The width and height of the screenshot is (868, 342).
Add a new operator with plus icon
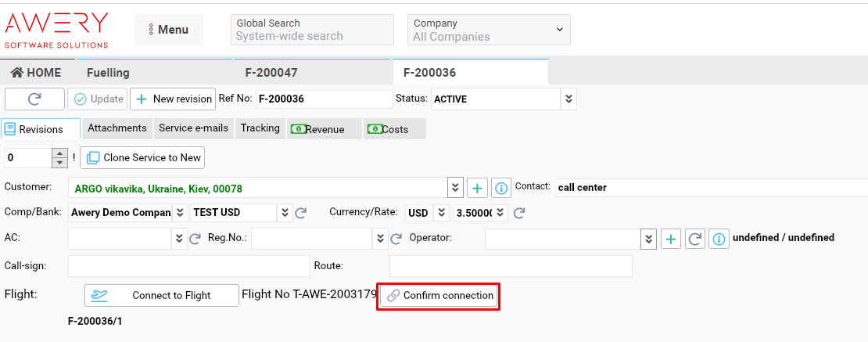coord(671,239)
